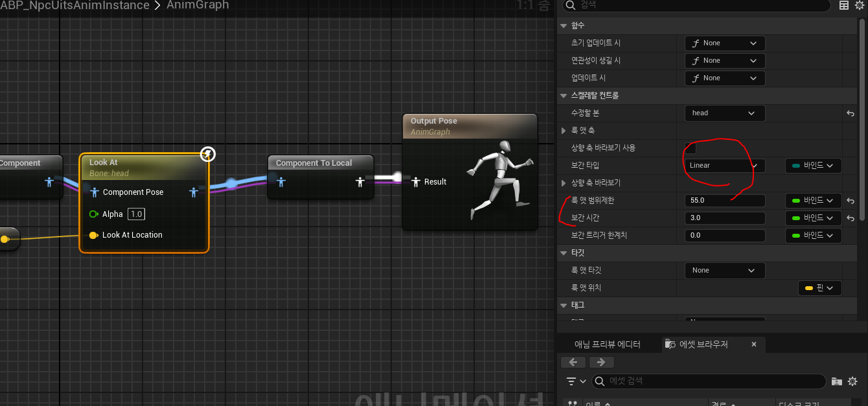Reset 룩 앳 범위제한 to default arrow
868x406 pixels.
coord(850,201)
